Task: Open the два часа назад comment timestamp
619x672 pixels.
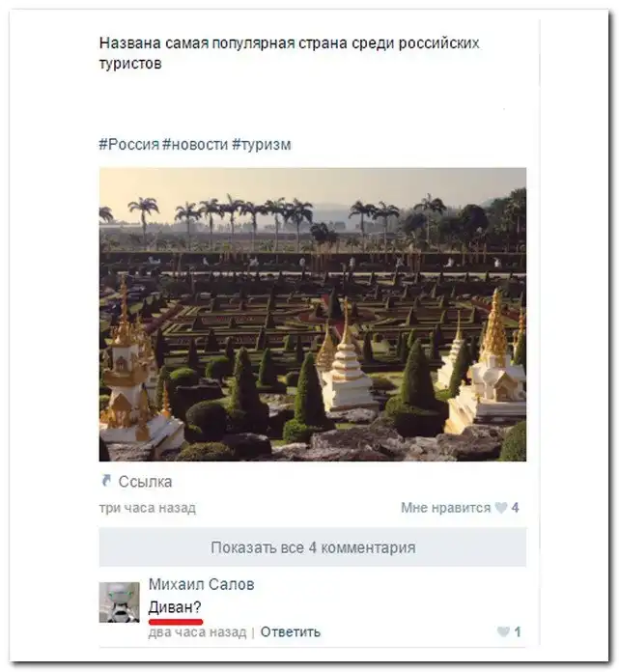Action: tap(197, 632)
